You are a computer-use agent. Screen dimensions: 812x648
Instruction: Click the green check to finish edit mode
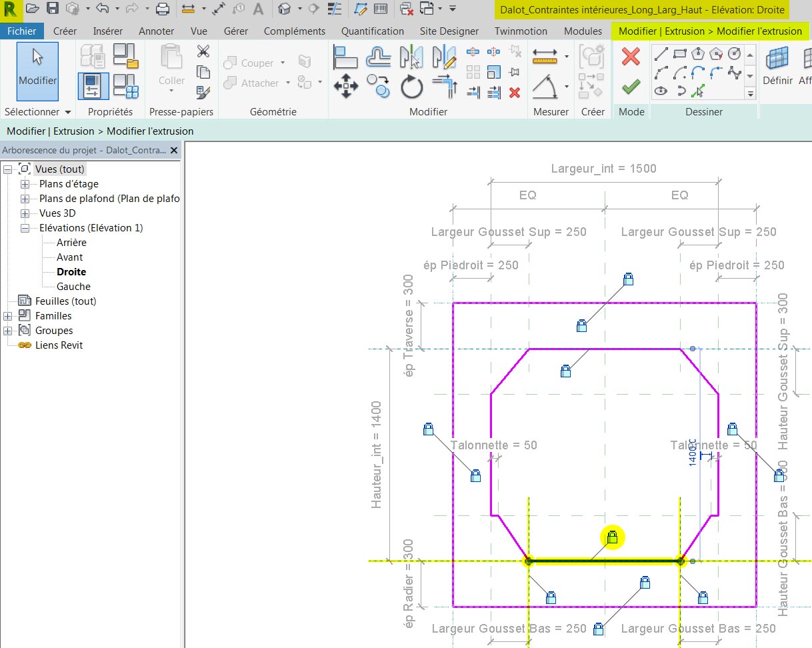(x=631, y=85)
